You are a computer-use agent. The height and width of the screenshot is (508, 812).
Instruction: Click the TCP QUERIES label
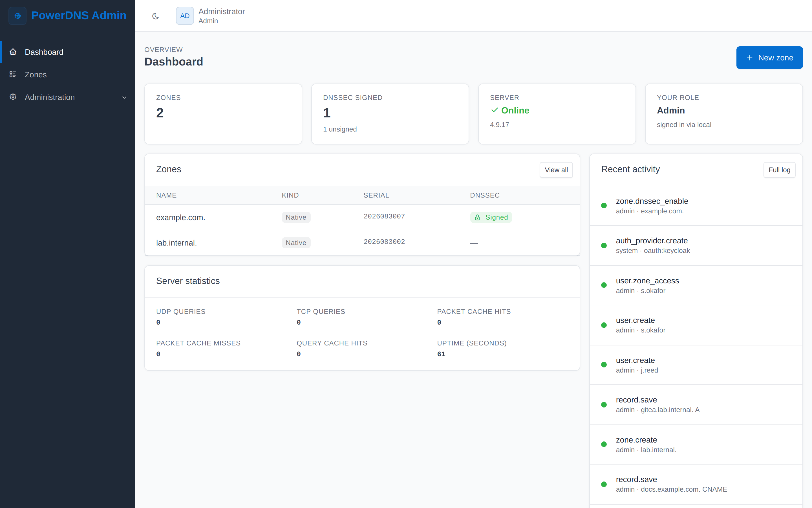tap(321, 312)
